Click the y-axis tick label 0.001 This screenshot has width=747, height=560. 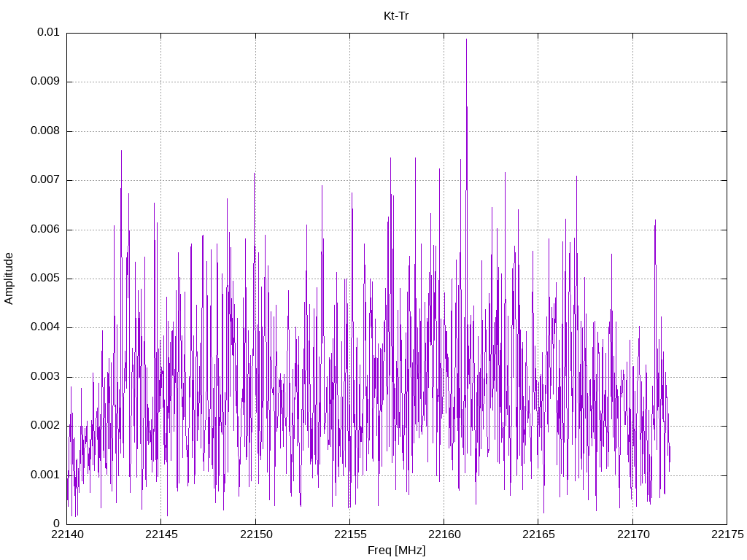[x=44, y=475]
